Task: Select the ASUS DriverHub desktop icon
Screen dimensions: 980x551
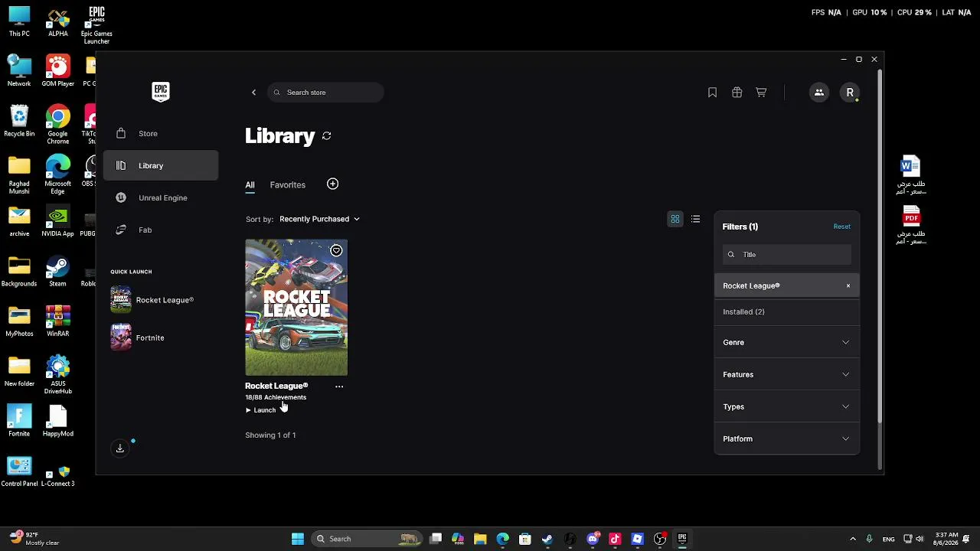Action: [58, 375]
